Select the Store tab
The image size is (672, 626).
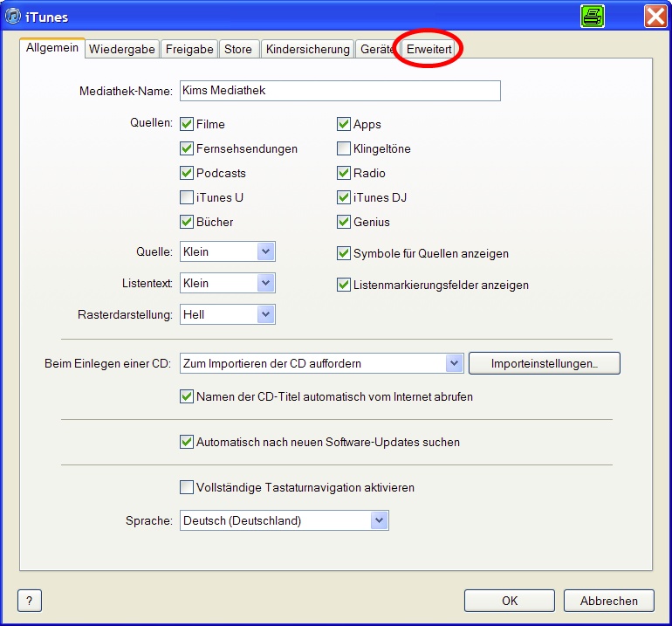tap(237, 50)
